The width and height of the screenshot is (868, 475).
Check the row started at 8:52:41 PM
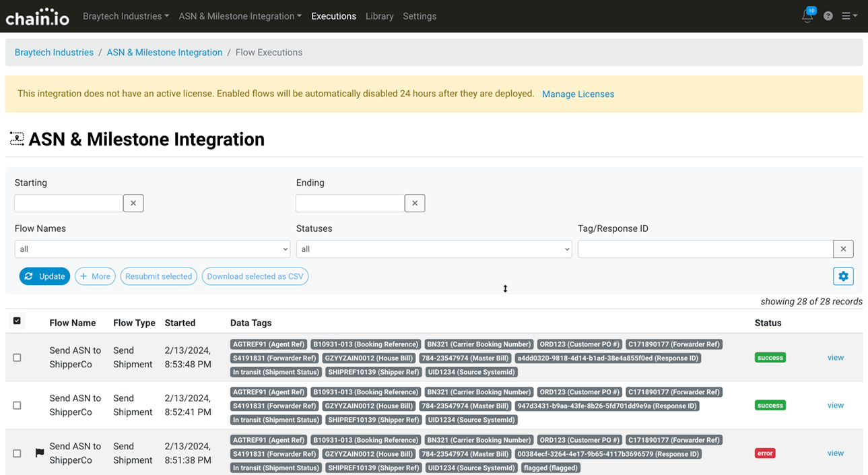click(17, 406)
